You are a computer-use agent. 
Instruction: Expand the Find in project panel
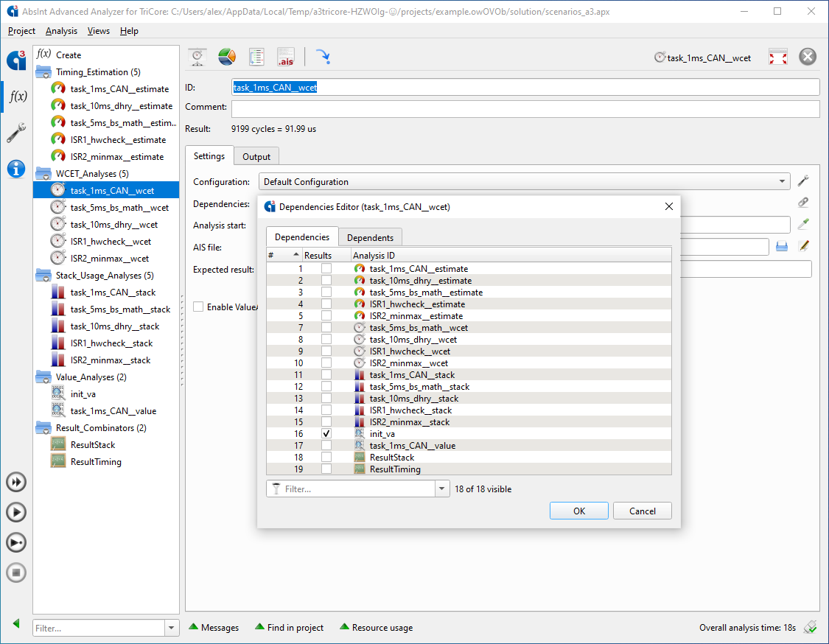[289, 627]
